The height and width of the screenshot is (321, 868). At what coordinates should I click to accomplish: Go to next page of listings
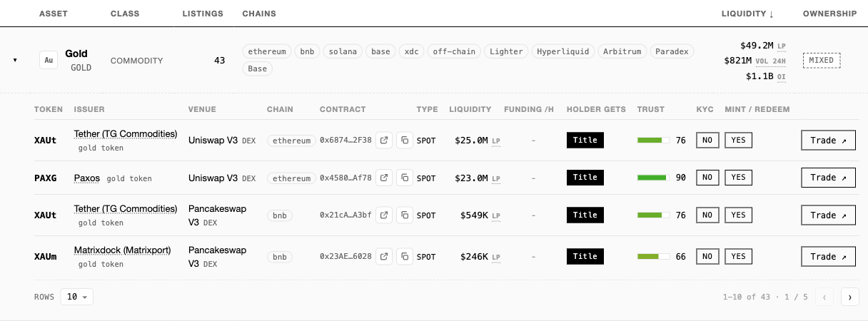pos(849,297)
